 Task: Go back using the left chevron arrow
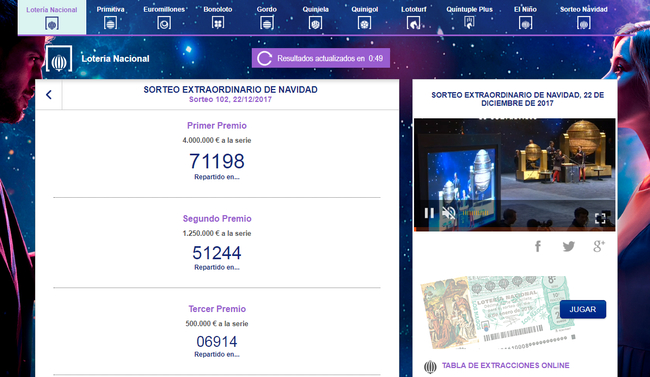[49, 95]
